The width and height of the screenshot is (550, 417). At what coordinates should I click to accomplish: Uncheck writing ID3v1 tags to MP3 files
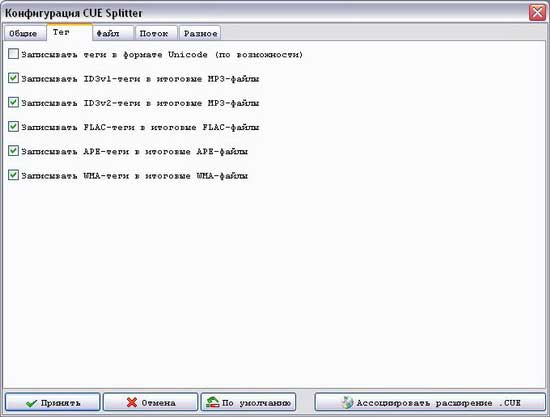13,78
